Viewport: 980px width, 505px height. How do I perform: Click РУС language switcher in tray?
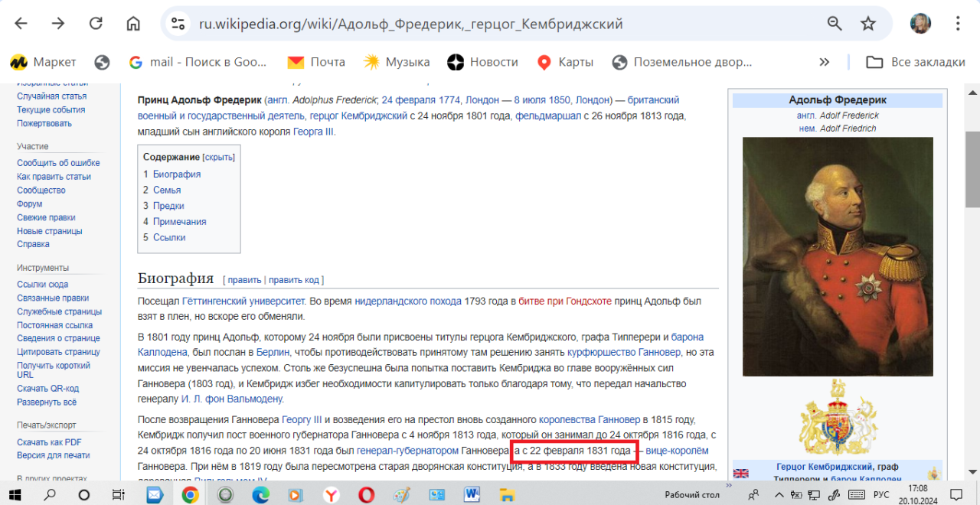click(x=881, y=495)
